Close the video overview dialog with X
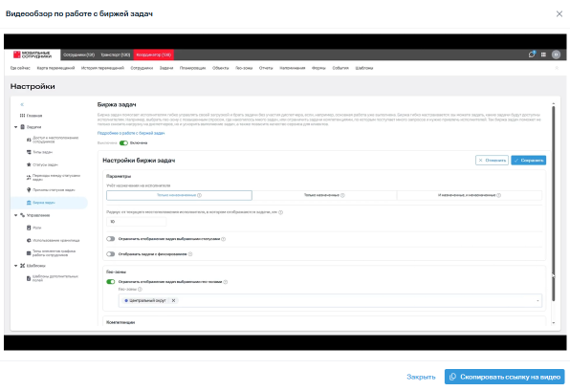570x391 pixels. [559, 14]
